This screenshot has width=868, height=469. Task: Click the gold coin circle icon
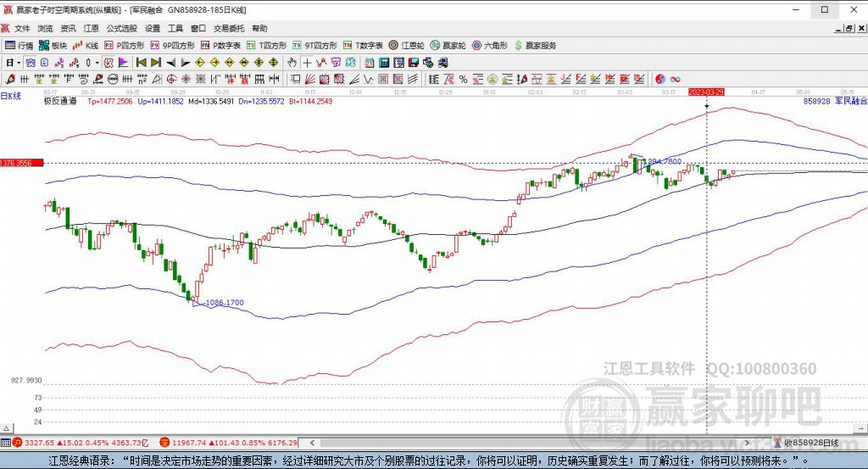pos(492,79)
